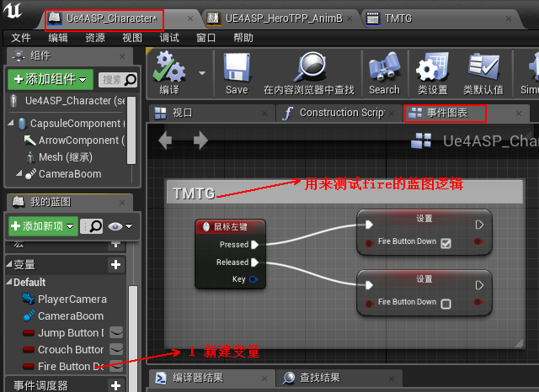Viewport: 539px width, 392px height.
Task: Click the graph forward navigation arrow
Action: (200, 140)
